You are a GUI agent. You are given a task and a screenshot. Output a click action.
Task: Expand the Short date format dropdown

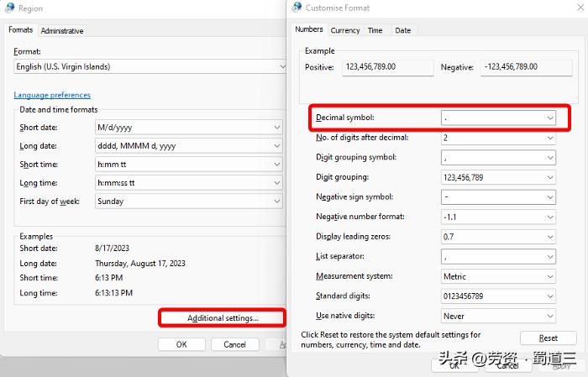(x=189, y=128)
